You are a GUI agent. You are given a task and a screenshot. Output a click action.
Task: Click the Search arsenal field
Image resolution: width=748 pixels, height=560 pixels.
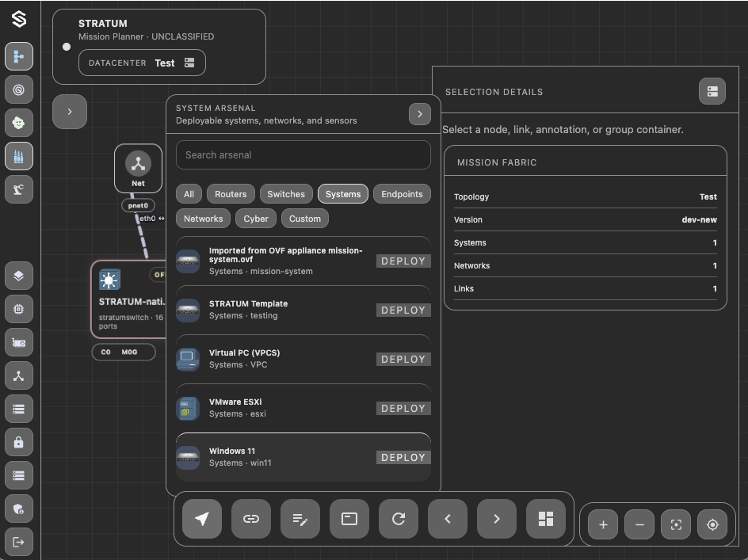[303, 155]
